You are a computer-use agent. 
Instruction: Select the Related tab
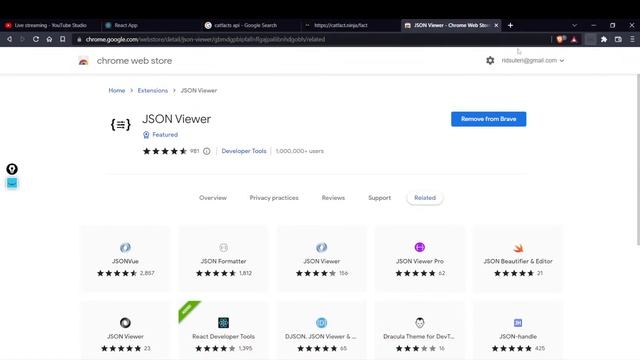(425, 198)
